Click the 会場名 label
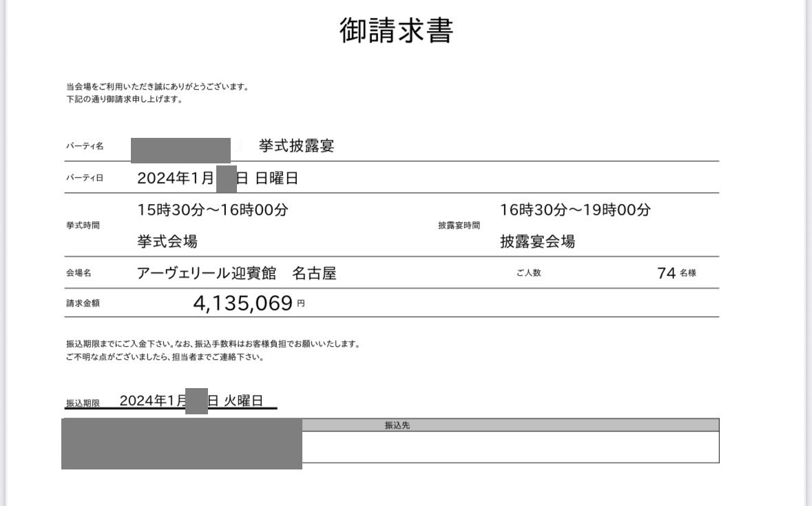This screenshot has height=506, width=812. coord(79,273)
